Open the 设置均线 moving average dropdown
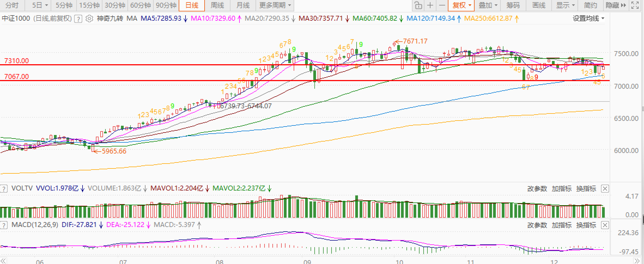The width and height of the screenshot is (644, 264). tap(588, 19)
